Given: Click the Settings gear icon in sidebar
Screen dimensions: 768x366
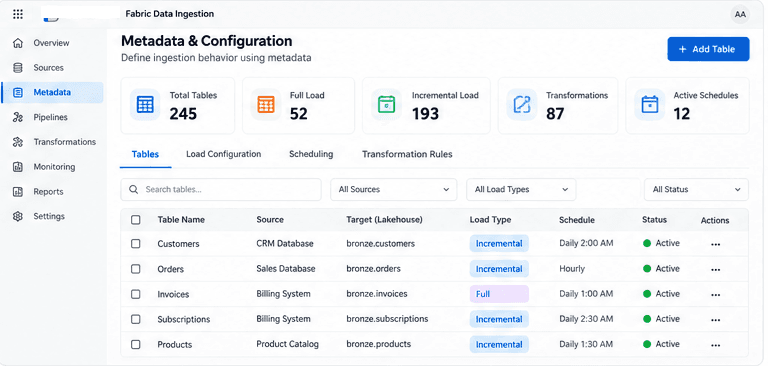Looking at the screenshot, I should 18,216.
